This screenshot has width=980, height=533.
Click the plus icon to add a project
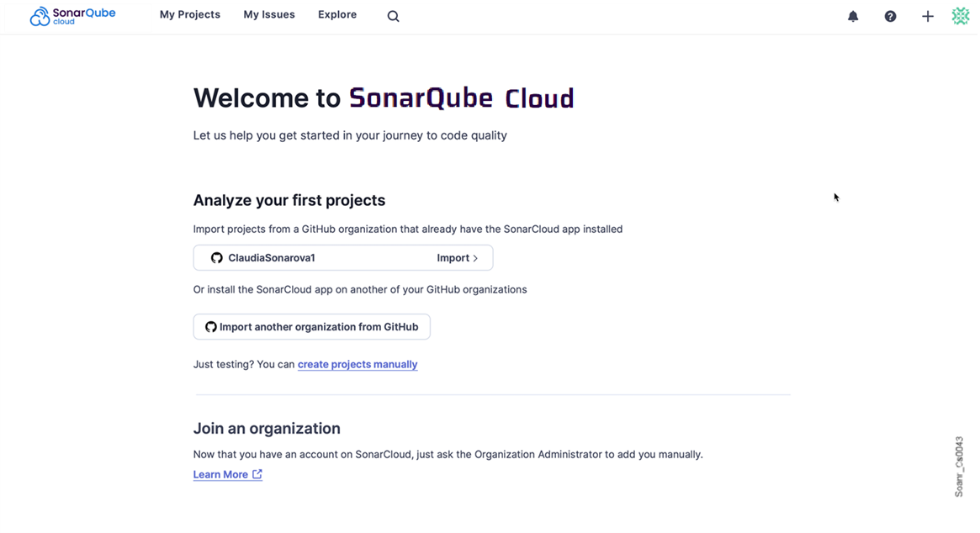928,15
